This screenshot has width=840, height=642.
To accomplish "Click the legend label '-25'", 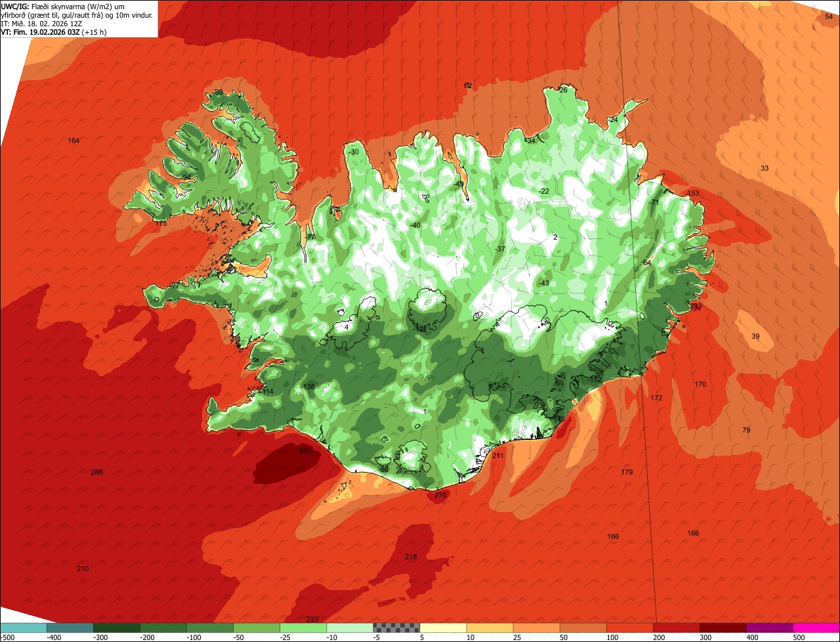I will [286, 637].
